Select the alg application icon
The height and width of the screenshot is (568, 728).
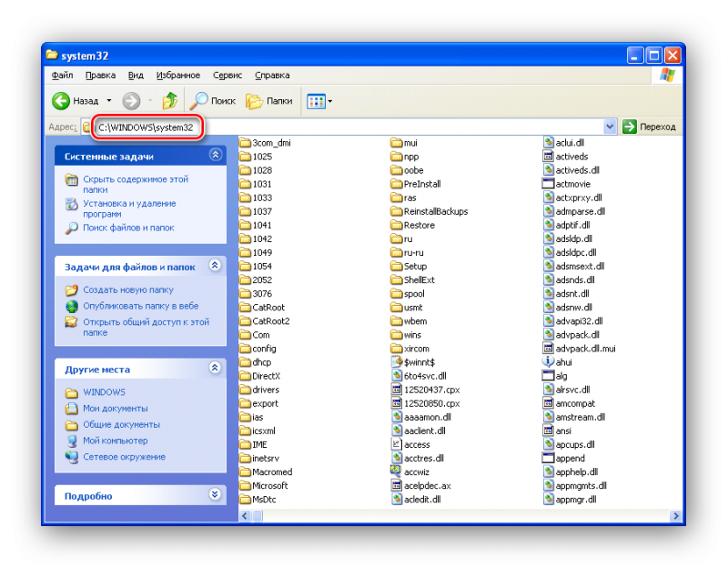point(549,375)
